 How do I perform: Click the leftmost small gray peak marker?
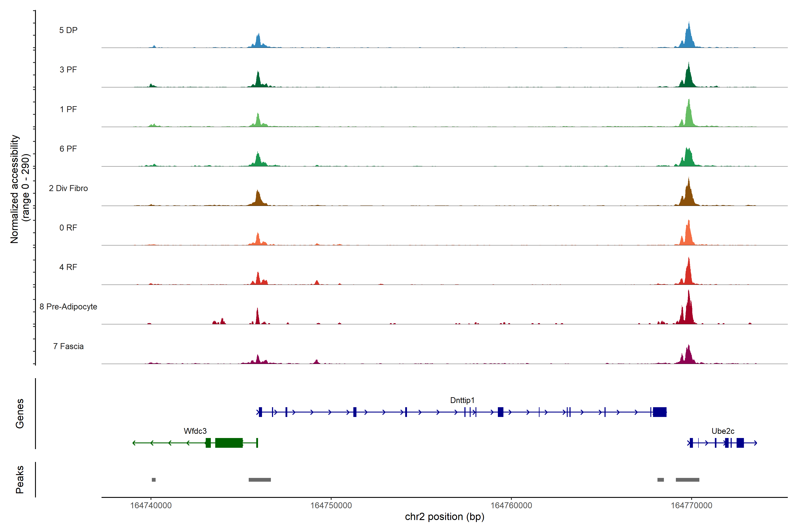click(x=154, y=480)
